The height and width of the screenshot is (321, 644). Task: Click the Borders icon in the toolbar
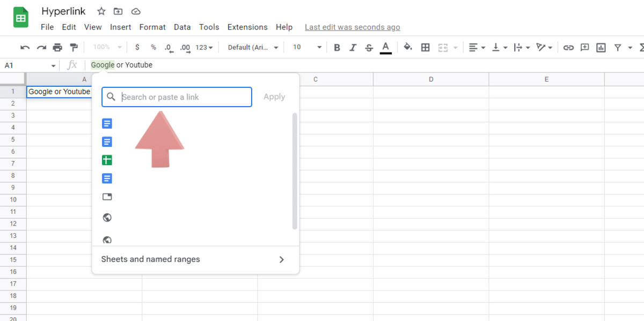(425, 47)
